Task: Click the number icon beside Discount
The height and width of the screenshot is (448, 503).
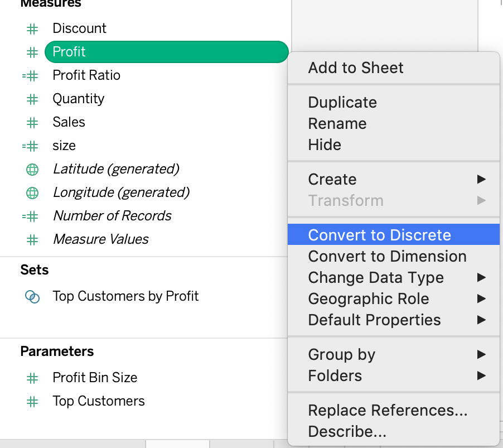Action: click(x=32, y=29)
